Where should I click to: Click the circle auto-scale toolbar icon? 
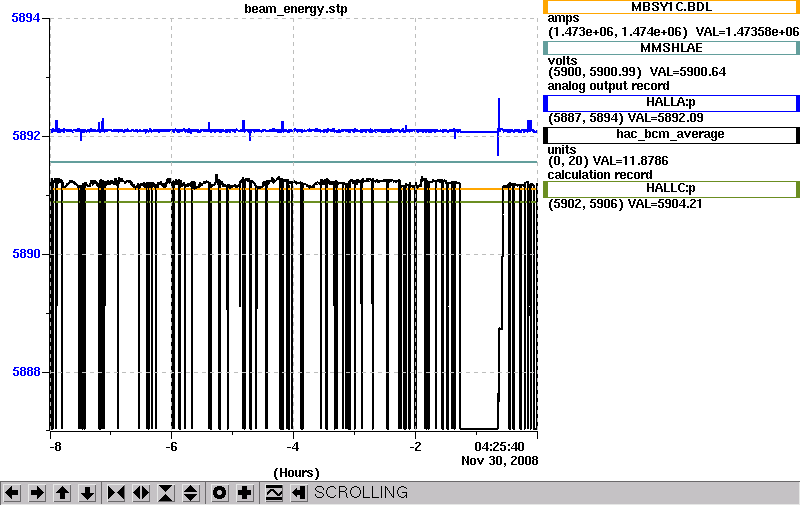(219, 493)
